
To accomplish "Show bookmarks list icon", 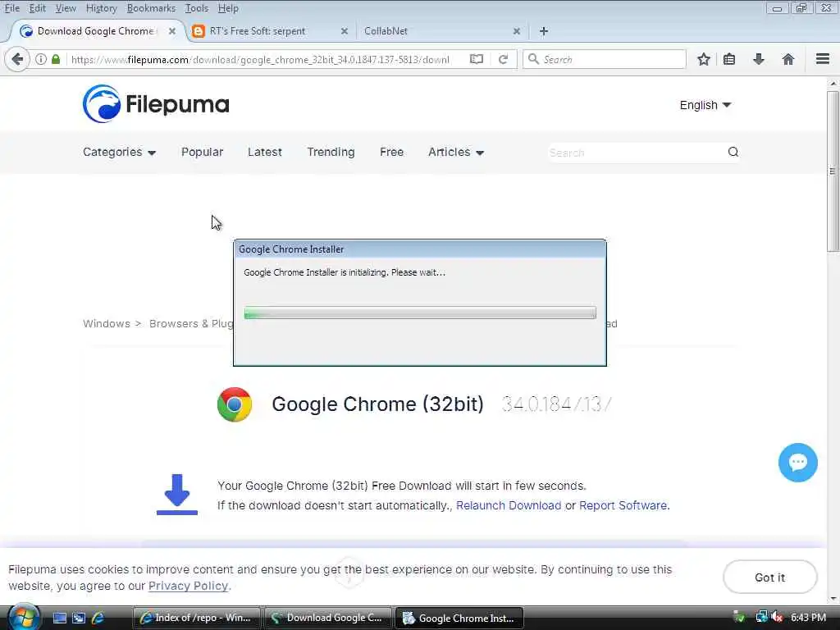I will (729, 59).
